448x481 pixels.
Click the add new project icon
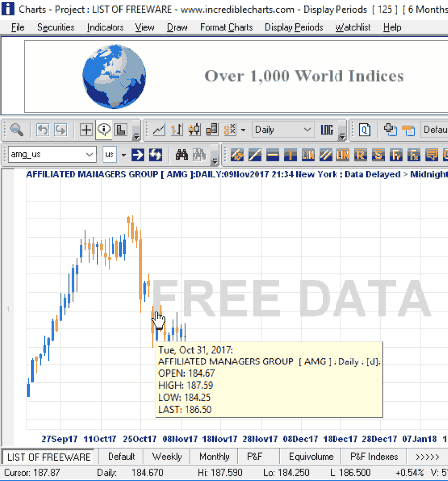click(x=390, y=130)
